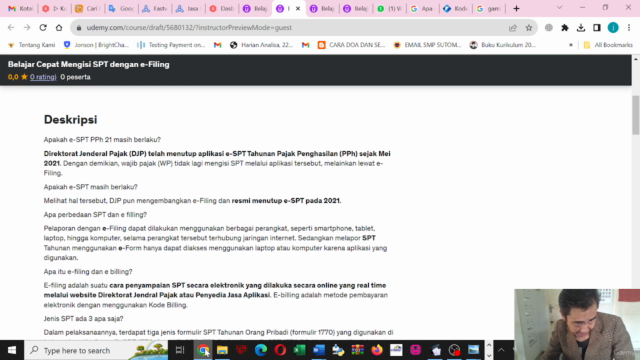
Task: Close the active Udemy tab
Action: (298, 9)
